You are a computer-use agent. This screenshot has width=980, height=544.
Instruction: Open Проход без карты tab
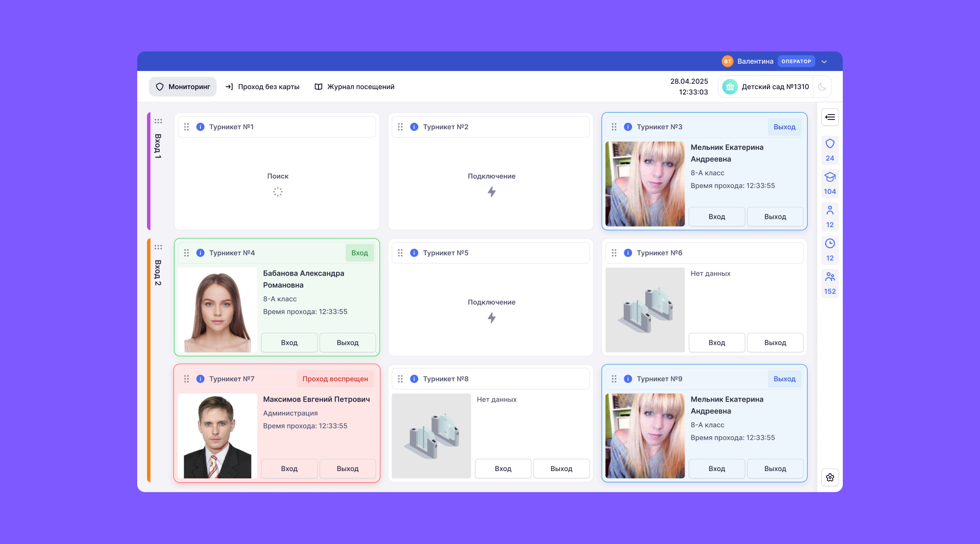[x=262, y=87]
